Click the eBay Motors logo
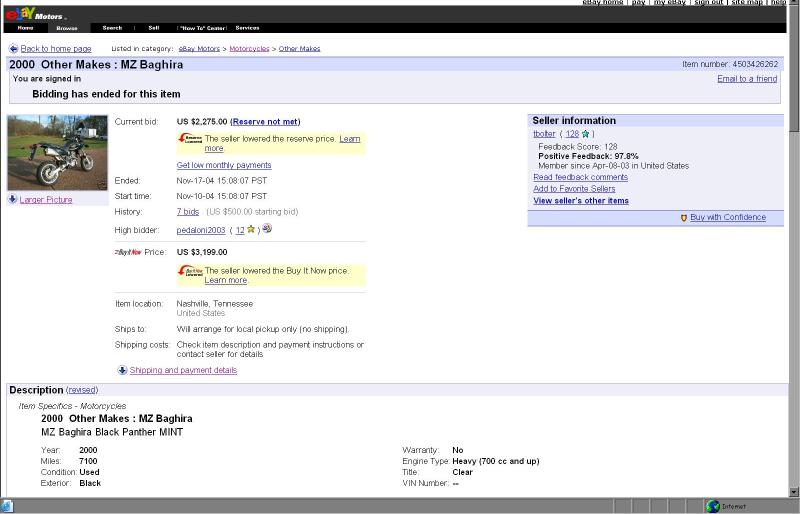 [x=34, y=14]
